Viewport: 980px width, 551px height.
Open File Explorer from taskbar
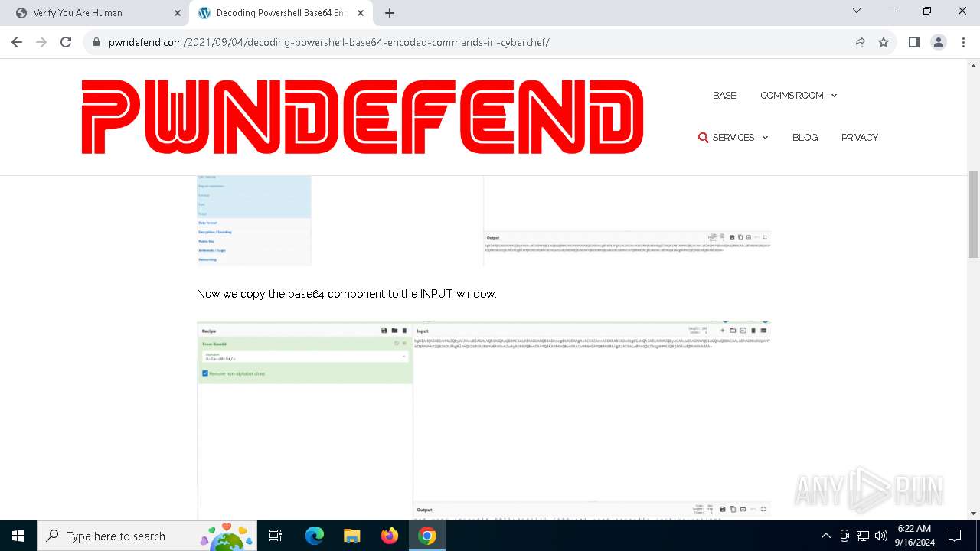[x=351, y=536]
